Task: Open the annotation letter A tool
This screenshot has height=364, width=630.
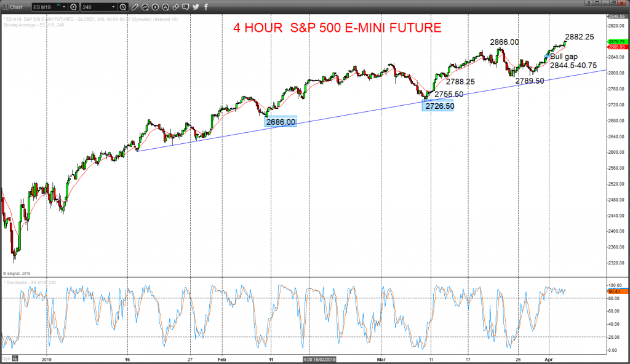Action: (165, 7)
